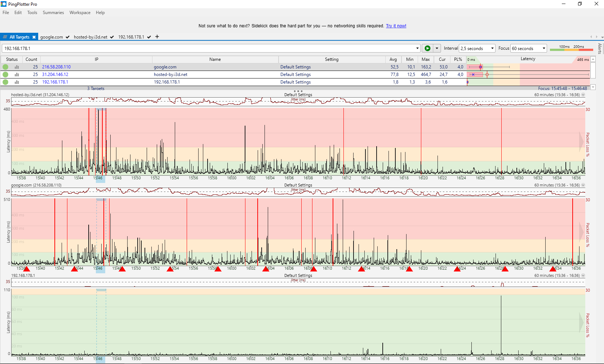Open the Edit menu

click(x=18, y=13)
